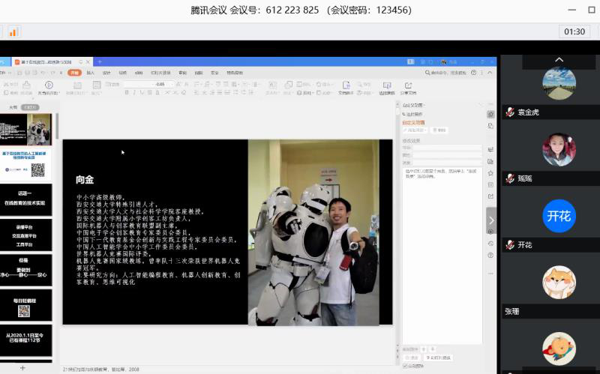Select the first slide thumbnail with robot photo
This screenshot has height=374, width=600.
[26, 129]
